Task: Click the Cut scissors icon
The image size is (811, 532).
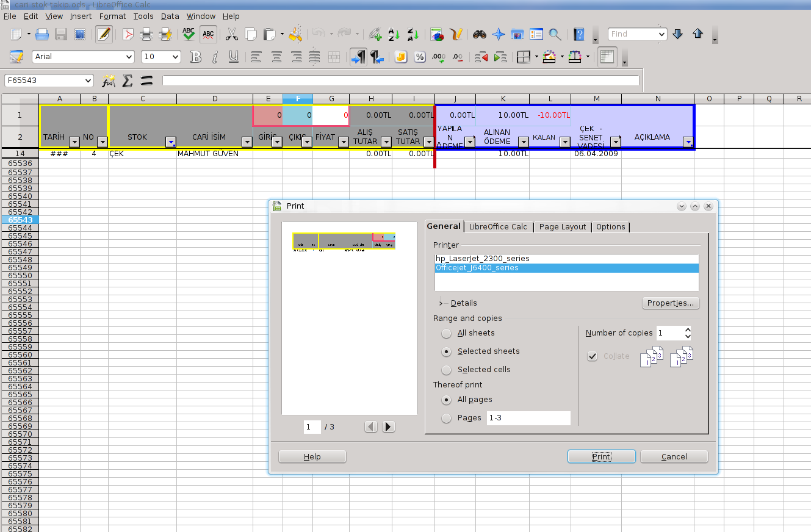Action: [231, 34]
